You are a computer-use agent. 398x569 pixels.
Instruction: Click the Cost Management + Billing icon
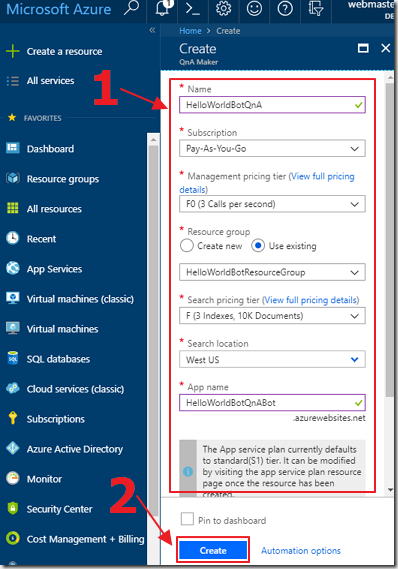coord(13,538)
